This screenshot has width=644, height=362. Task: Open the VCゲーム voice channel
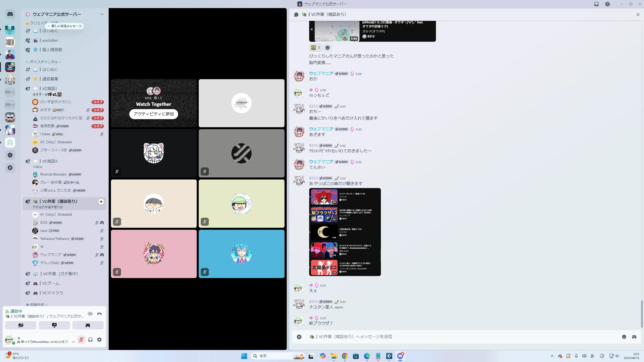tap(51, 283)
